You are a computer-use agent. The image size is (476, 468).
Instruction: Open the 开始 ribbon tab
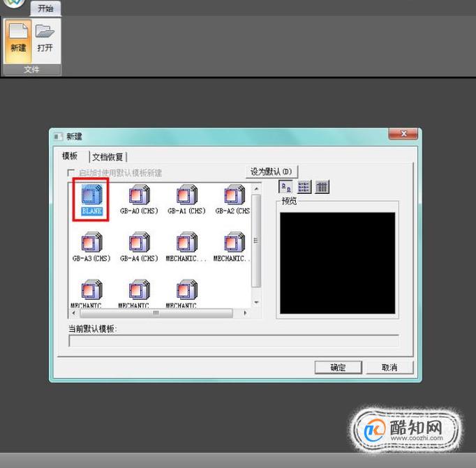(45, 8)
